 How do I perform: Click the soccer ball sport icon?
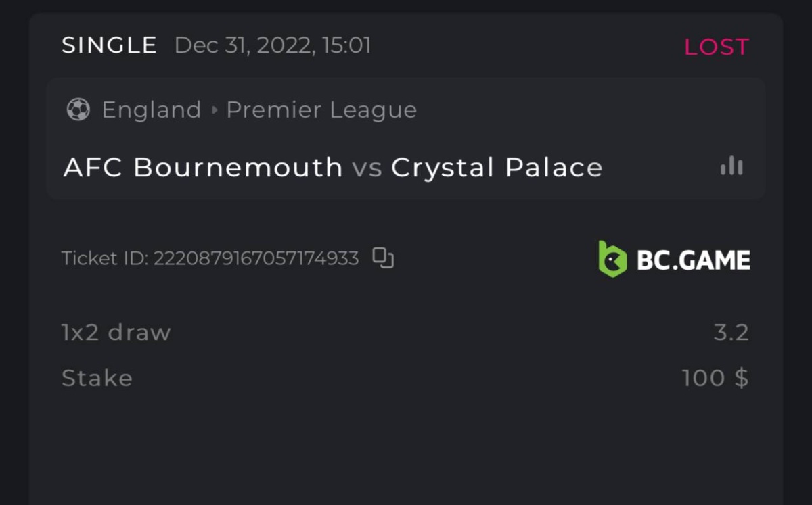coord(78,110)
